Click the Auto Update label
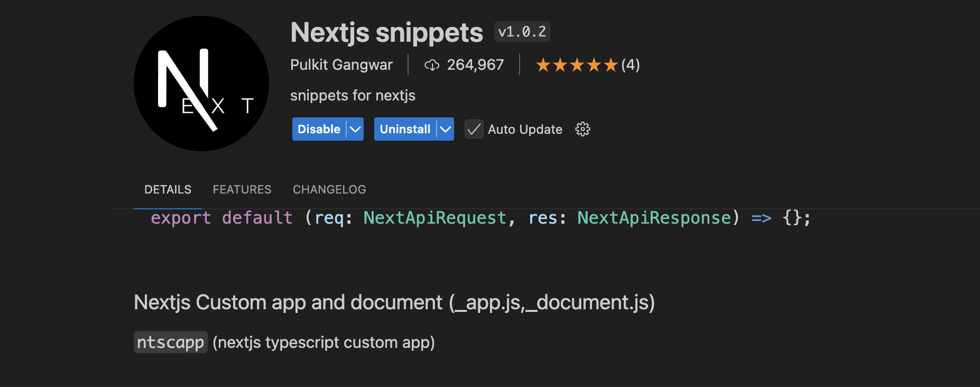The height and width of the screenshot is (387, 980). coord(525,130)
